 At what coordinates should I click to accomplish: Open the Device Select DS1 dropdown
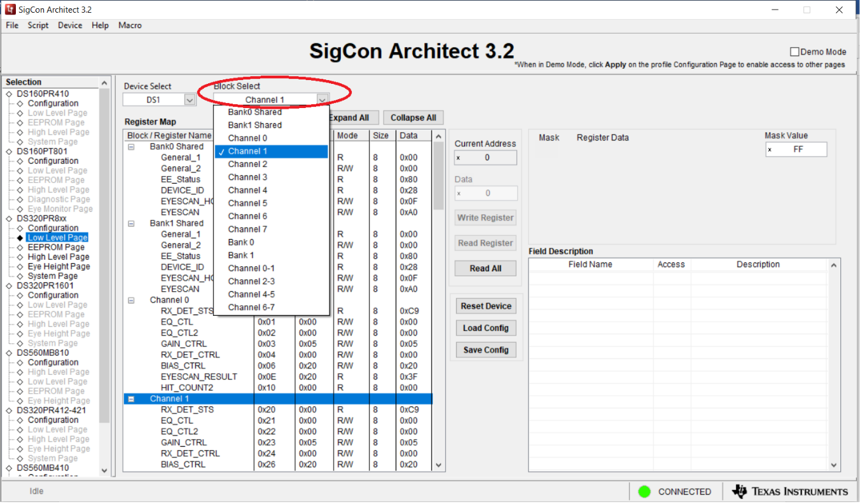tap(159, 100)
